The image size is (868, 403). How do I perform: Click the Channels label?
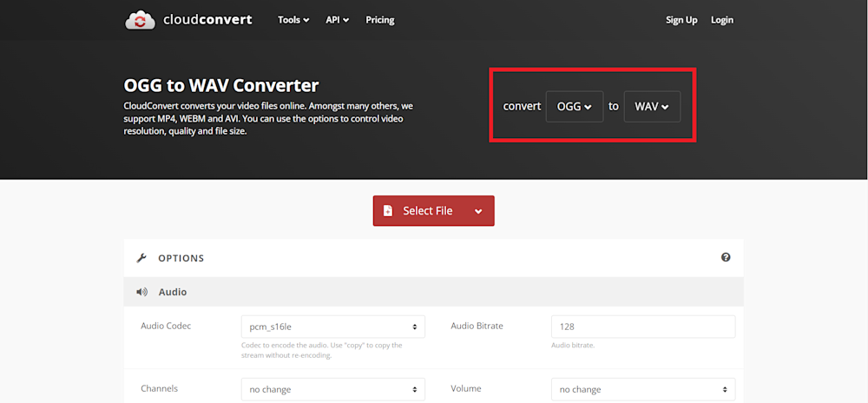coord(160,388)
